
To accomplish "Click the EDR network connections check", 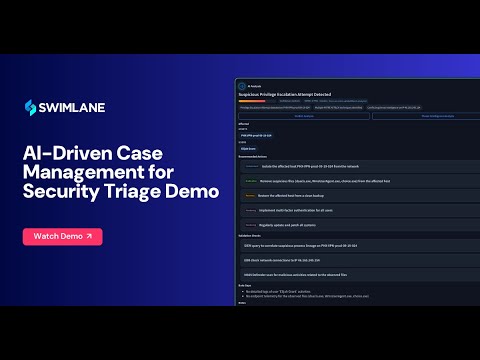I will [360, 260].
